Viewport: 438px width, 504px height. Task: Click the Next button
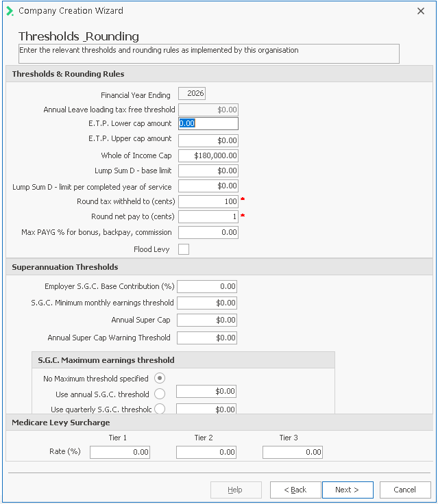[x=348, y=490]
